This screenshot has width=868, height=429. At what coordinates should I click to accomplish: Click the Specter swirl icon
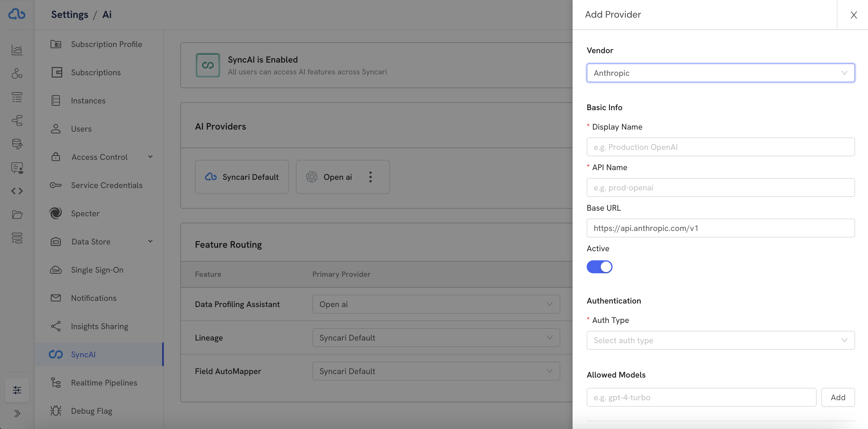click(x=55, y=213)
